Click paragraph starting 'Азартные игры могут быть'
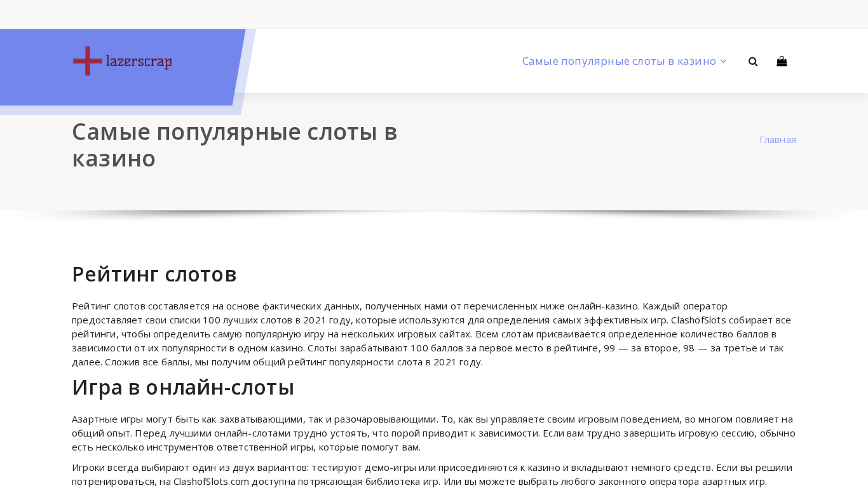868x488 pixels. pyautogui.click(x=434, y=433)
